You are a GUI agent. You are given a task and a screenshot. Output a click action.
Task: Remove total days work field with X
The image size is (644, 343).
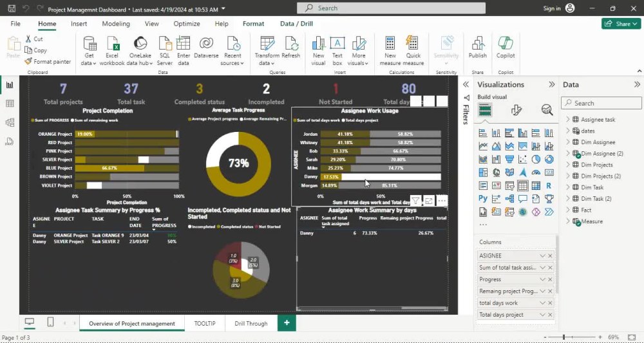tap(550, 303)
